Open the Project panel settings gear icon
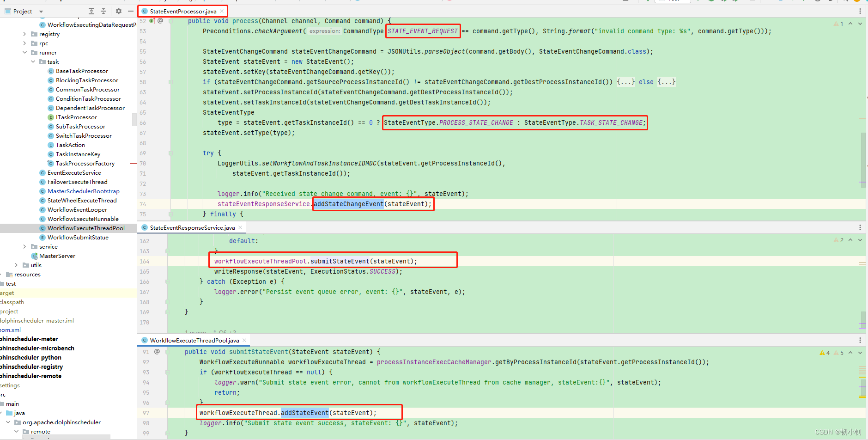This screenshot has height=440, width=868. click(118, 11)
